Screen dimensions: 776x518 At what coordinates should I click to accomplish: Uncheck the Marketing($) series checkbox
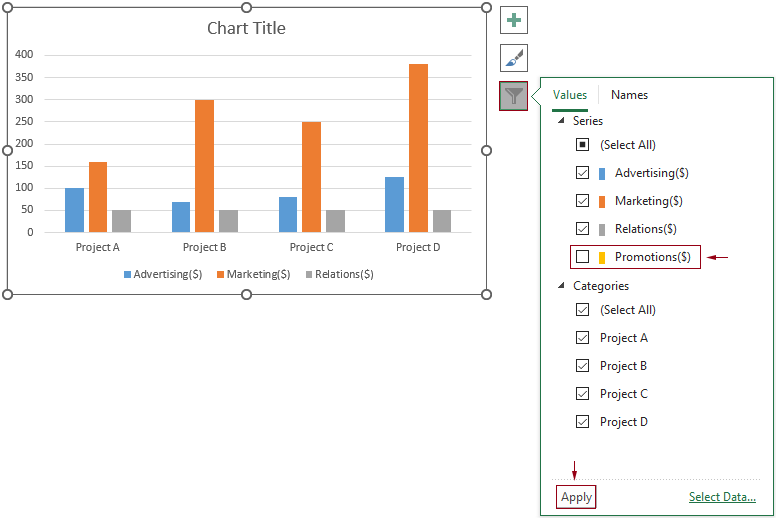[583, 201]
